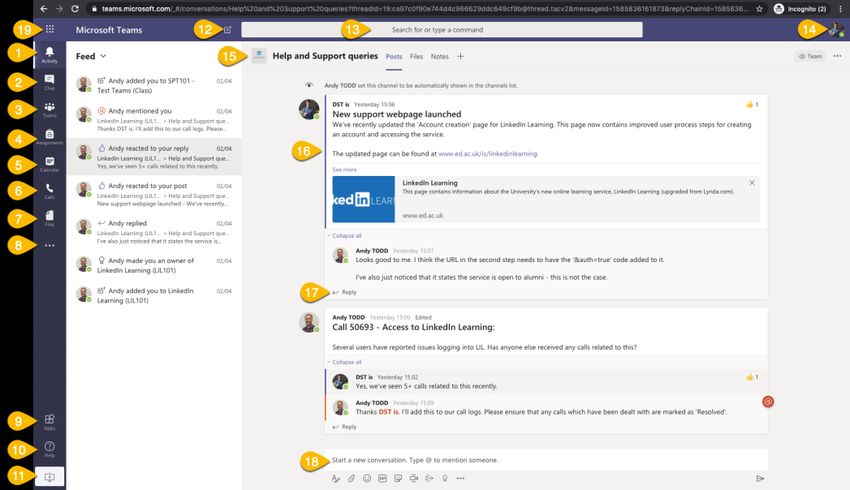850x490 pixels.
Task: Open Andy added you to SPT101 notification
Action: tap(154, 85)
